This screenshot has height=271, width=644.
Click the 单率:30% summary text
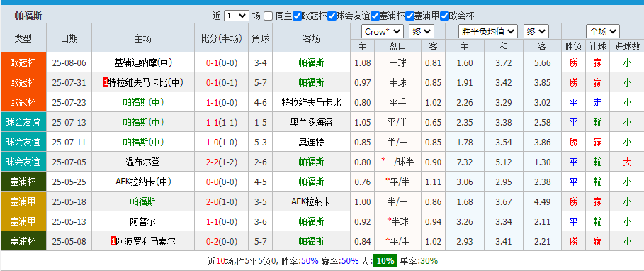click(419, 261)
